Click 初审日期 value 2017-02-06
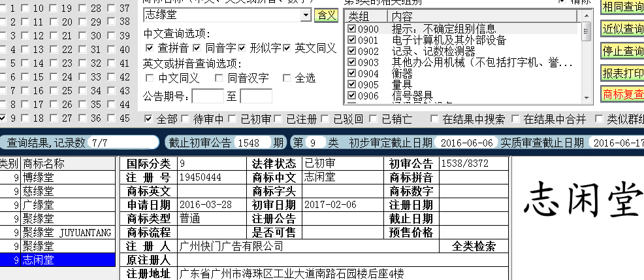 coord(330,205)
